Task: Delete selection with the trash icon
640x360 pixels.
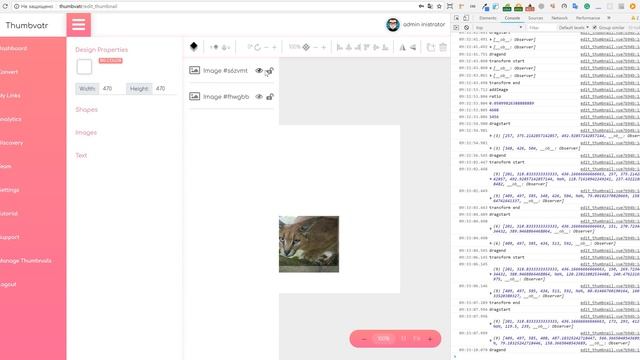Action: click(443, 47)
